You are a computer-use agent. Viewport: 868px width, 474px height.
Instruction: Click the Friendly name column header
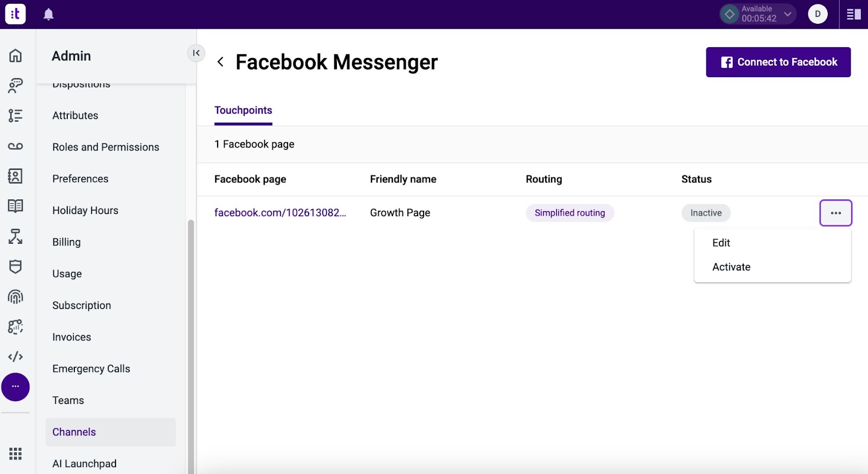pyautogui.click(x=403, y=179)
